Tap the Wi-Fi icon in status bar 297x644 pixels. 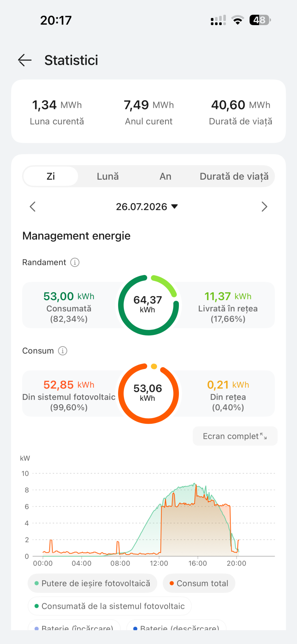pyautogui.click(x=238, y=20)
